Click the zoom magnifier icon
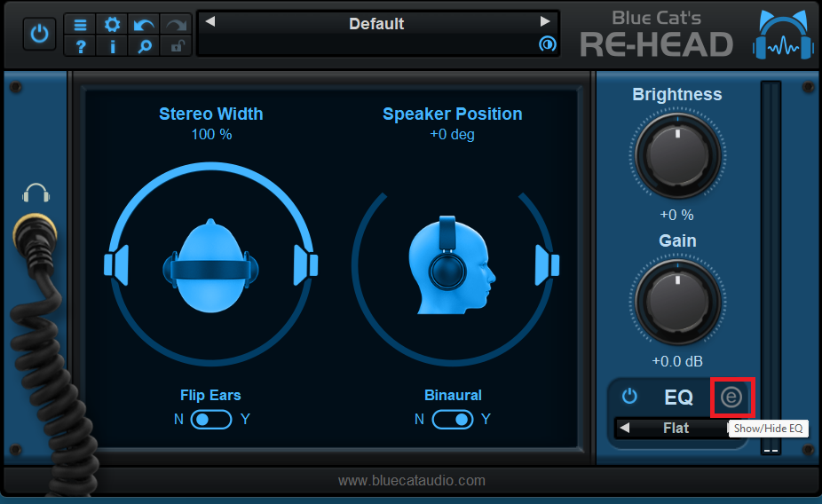Image resolution: width=822 pixels, height=504 pixels. point(144,46)
